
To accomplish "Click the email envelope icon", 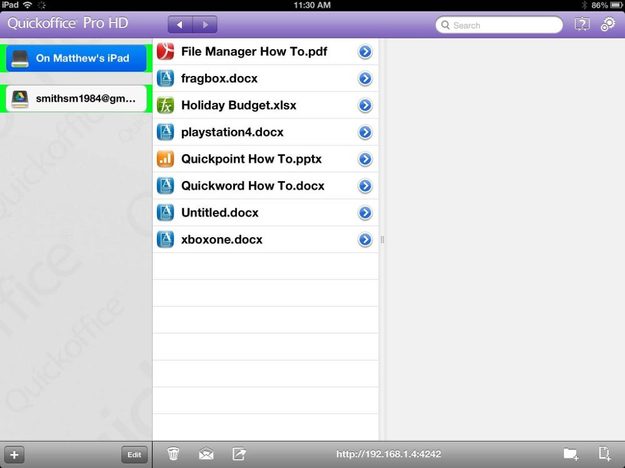I will click(x=206, y=454).
